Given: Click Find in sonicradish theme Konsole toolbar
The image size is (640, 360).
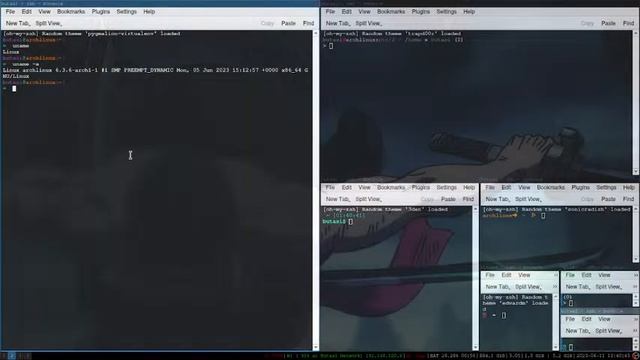Looking at the screenshot, I should coord(629,199).
